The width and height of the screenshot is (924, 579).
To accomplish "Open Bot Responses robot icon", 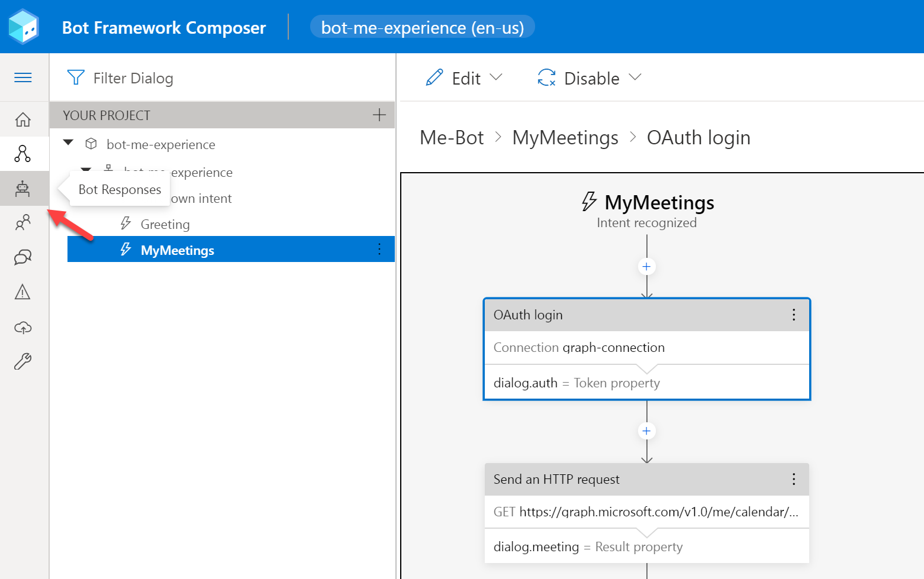I will (x=22, y=189).
